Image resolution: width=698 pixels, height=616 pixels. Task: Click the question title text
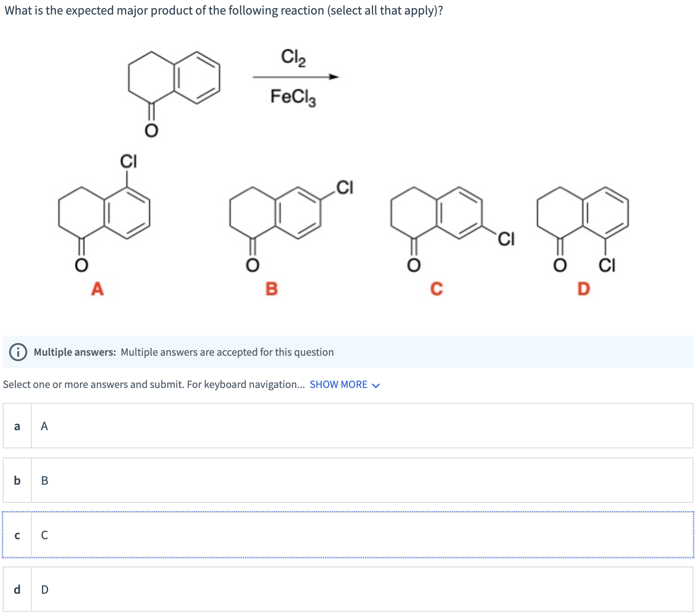pyautogui.click(x=223, y=10)
